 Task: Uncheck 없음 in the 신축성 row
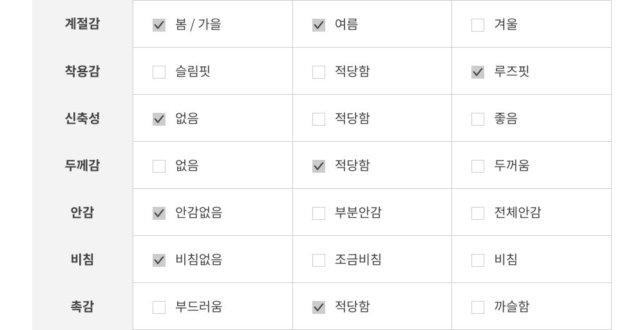pyautogui.click(x=159, y=119)
